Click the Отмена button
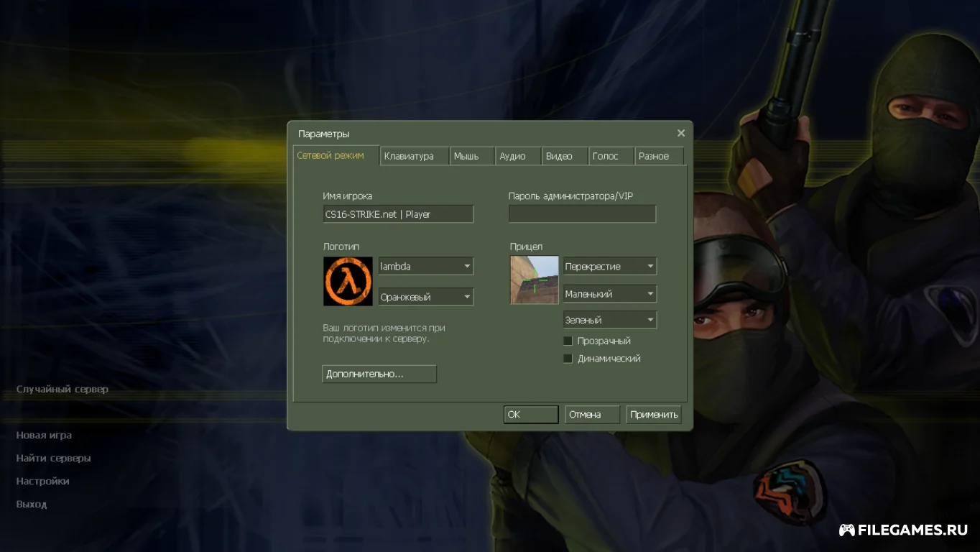 (592, 415)
